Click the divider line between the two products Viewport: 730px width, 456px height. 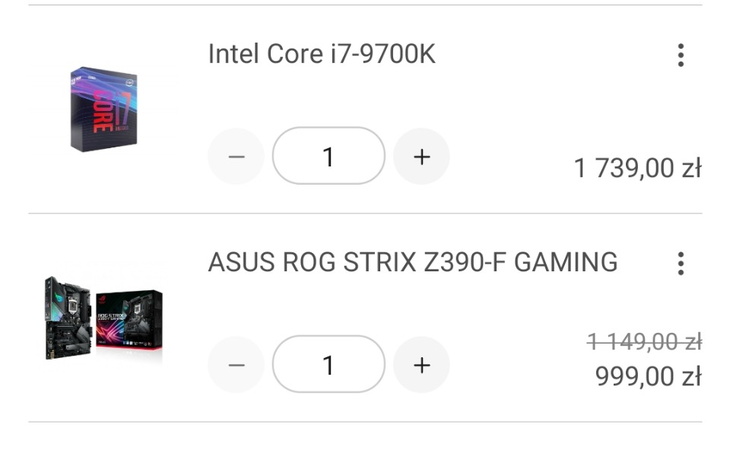tap(365, 213)
